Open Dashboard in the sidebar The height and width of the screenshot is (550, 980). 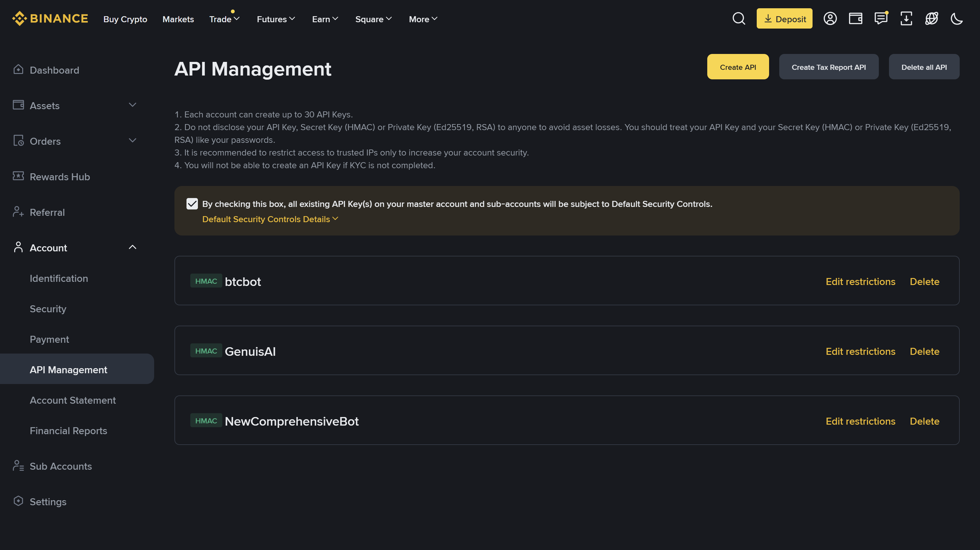coord(55,70)
